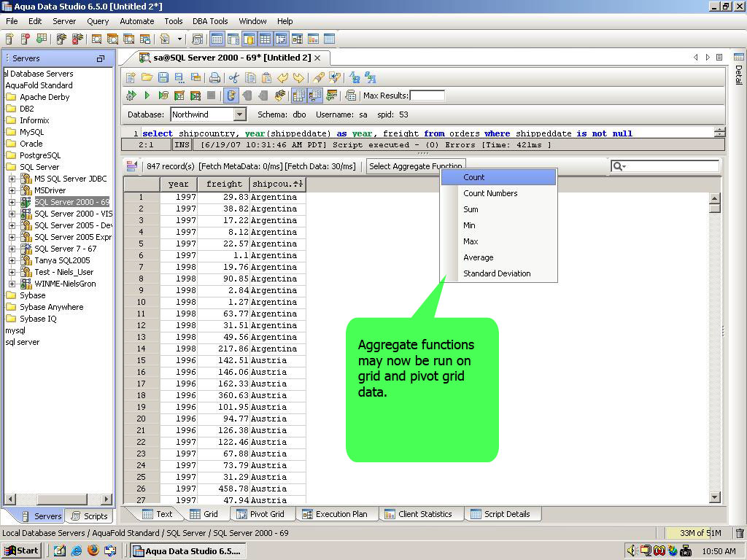Launch Firefox from the quick launch bar
Viewport: 747px width, 560px height.
(93, 551)
